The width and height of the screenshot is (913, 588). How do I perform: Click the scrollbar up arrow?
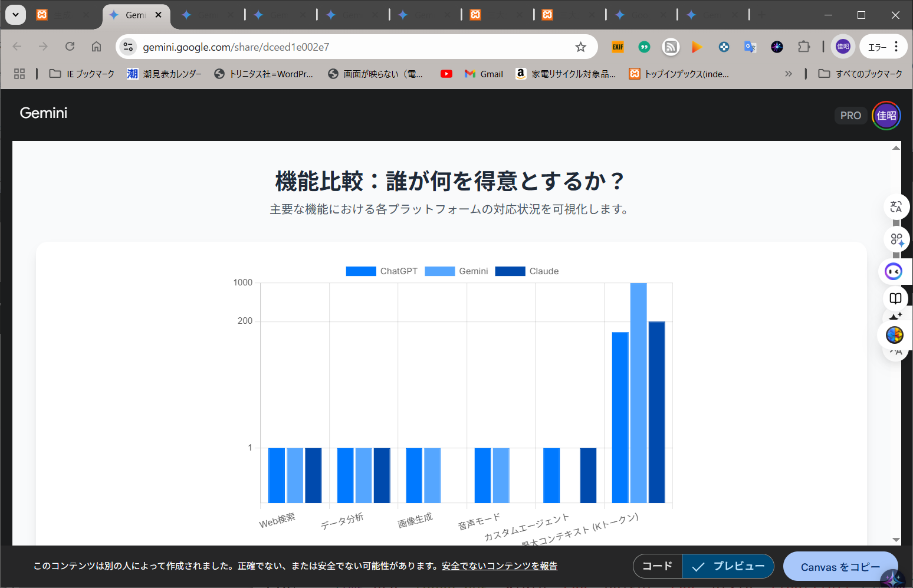(896, 147)
